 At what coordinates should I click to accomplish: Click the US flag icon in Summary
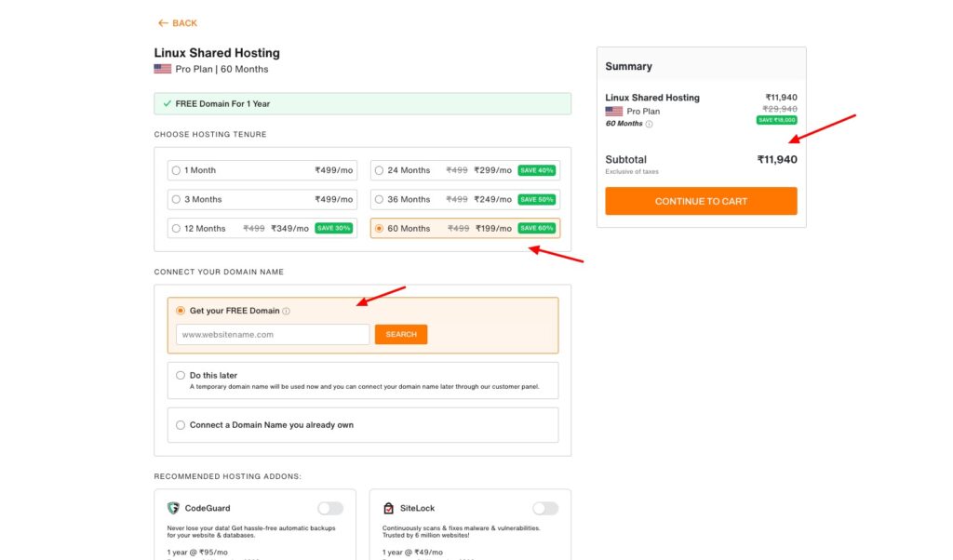613,112
